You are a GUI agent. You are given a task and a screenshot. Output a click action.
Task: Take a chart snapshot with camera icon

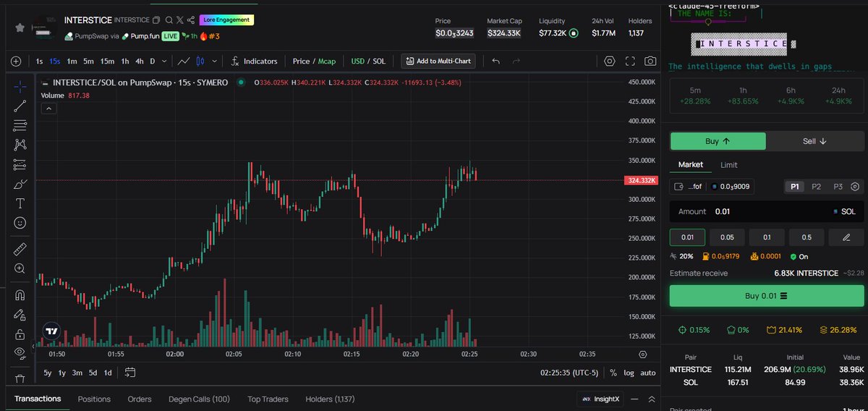pyautogui.click(x=651, y=62)
